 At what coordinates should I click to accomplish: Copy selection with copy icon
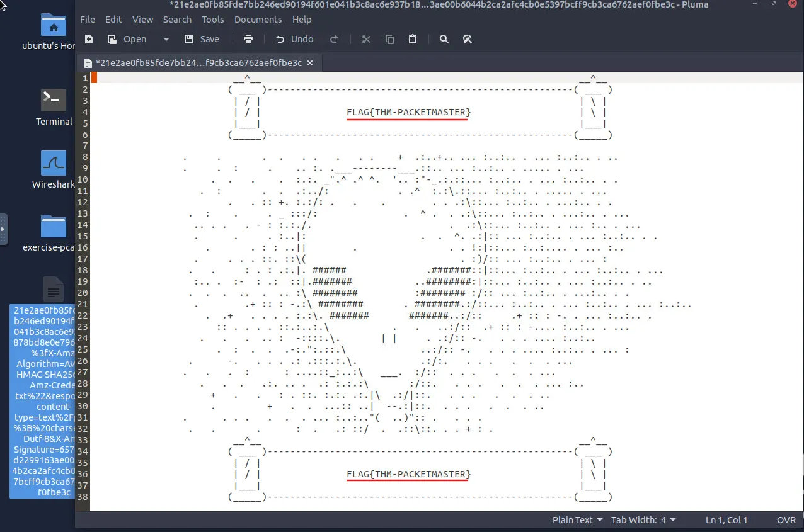click(389, 39)
